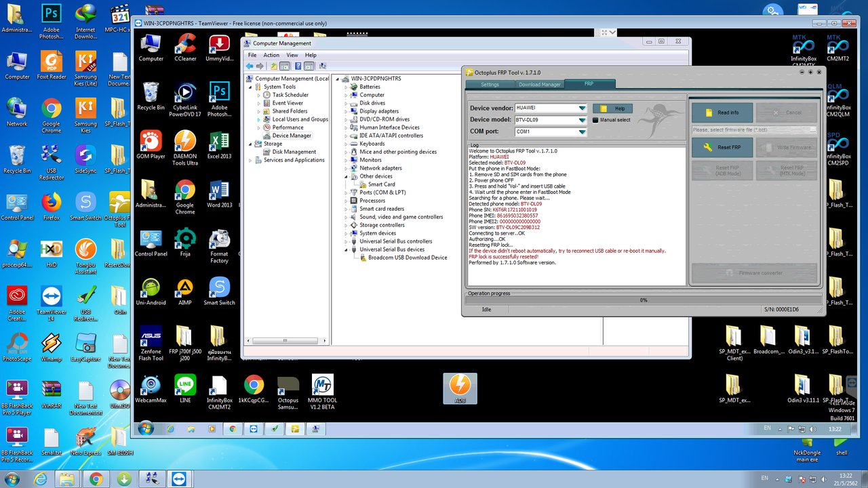This screenshot has width=868, height=488.
Task: Open HxD hex editor shortcut
Action: coord(52,253)
